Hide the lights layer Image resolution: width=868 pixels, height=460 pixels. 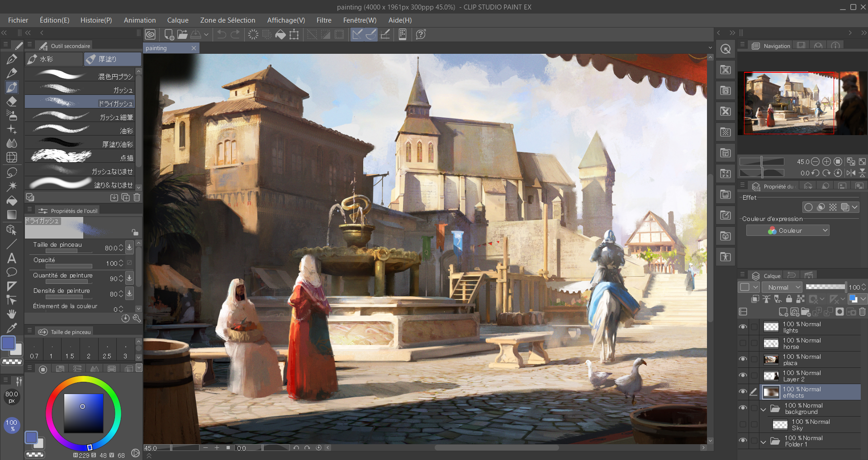coord(743,327)
